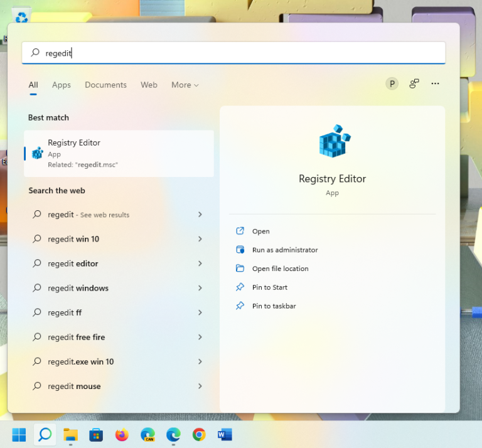Switch to the Documents tab
The width and height of the screenshot is (482, 448).
[x=105, y=85]
